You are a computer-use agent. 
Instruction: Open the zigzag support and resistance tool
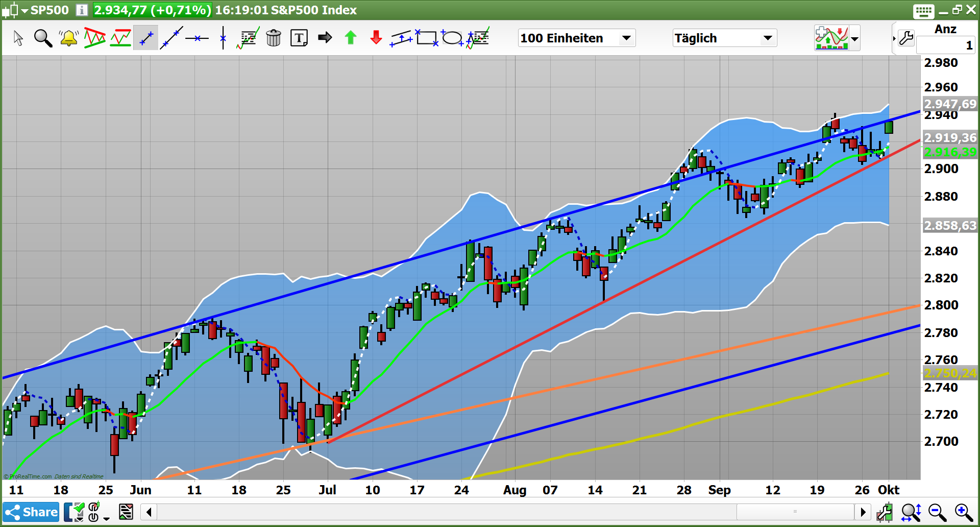point(120,38)
